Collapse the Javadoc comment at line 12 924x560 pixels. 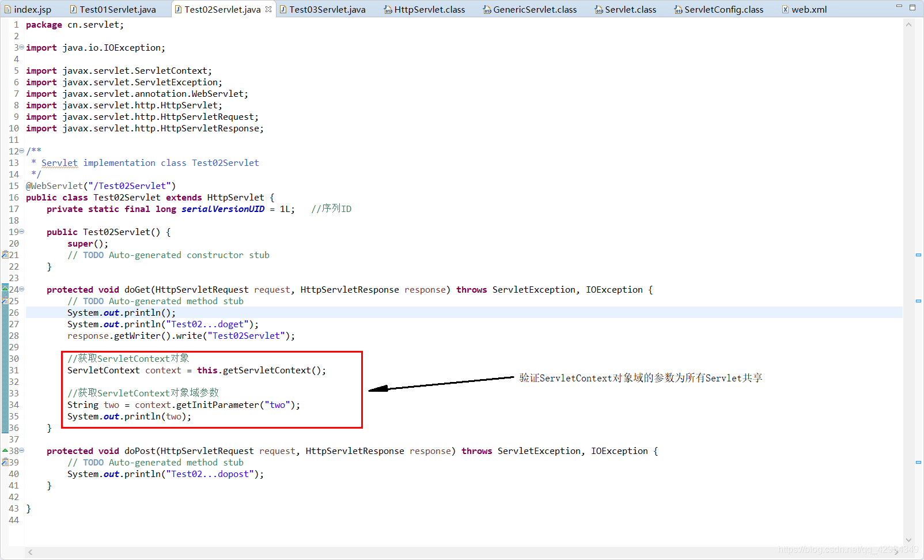pos(22,151)
